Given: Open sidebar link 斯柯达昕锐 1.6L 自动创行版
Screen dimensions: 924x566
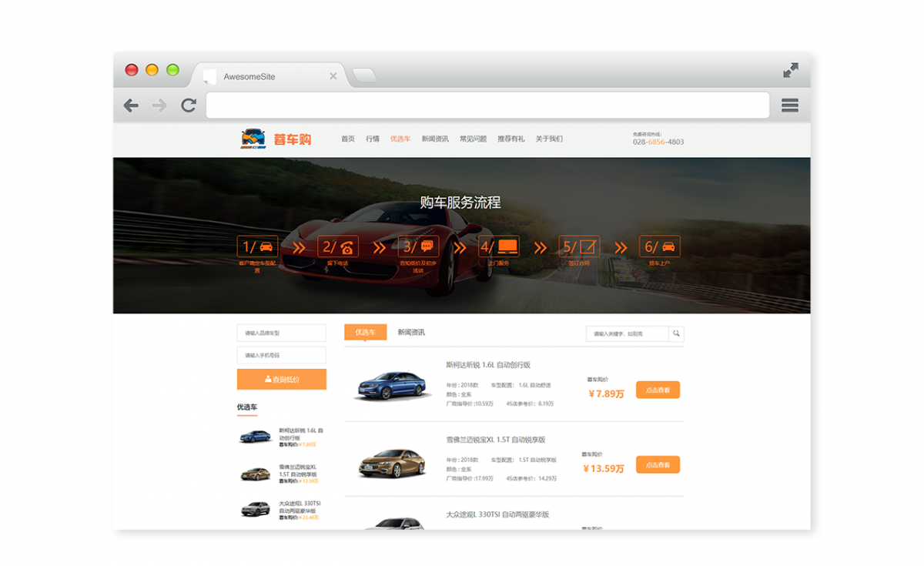Looking at the screenshot, I should click(x=301, y=434).
